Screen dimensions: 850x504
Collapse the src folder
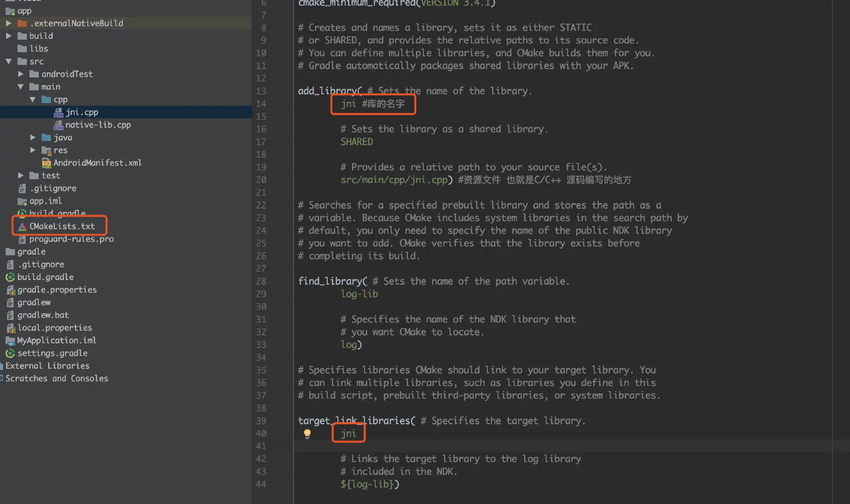[8, 61]
